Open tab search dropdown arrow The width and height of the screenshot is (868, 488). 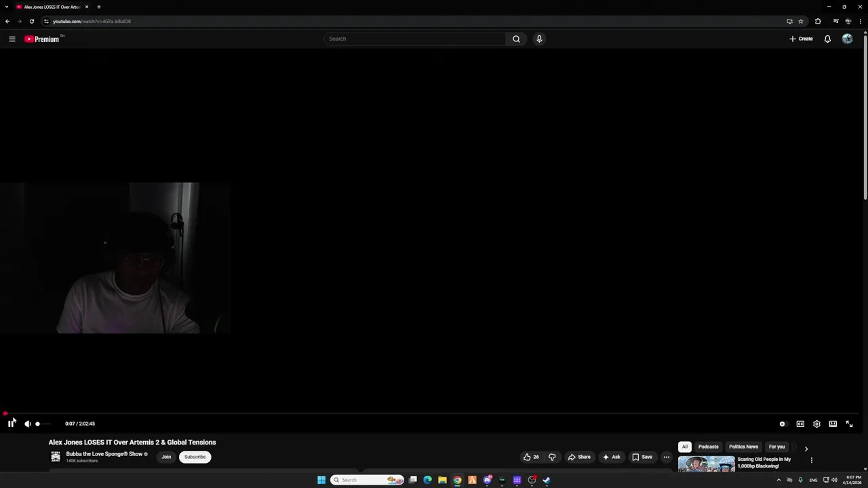[6, 7]
